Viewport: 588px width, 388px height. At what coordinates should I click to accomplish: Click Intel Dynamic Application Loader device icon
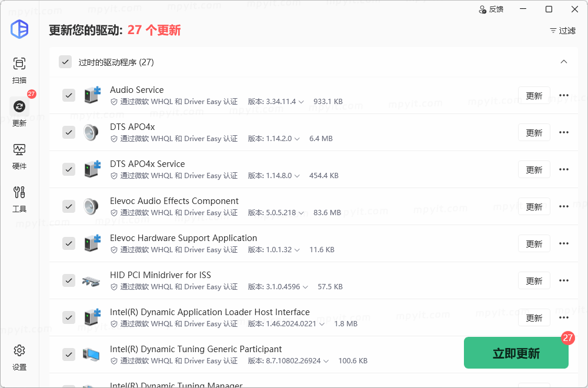(92, 317)
